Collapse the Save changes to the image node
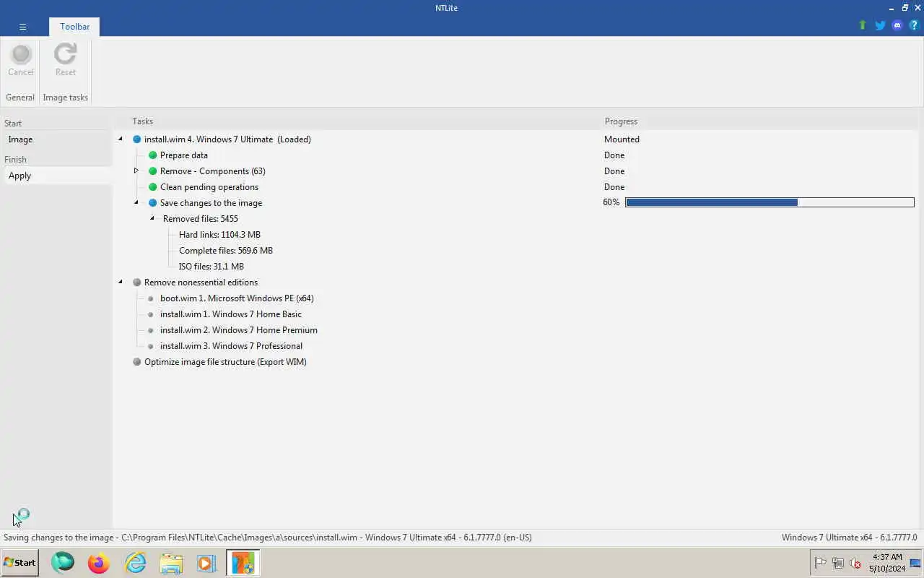This screenshot has width=924, height=578. [x=136, y=202]
